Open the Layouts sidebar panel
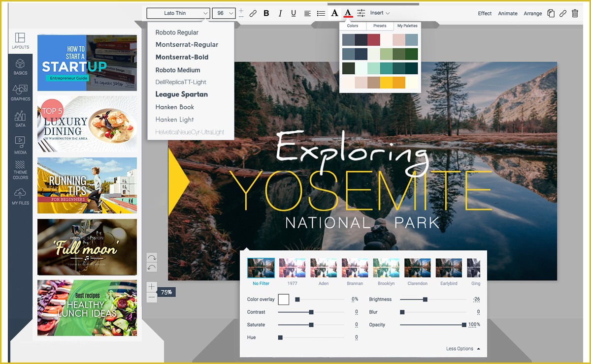591x364 pixels. (x=20, y=40)
